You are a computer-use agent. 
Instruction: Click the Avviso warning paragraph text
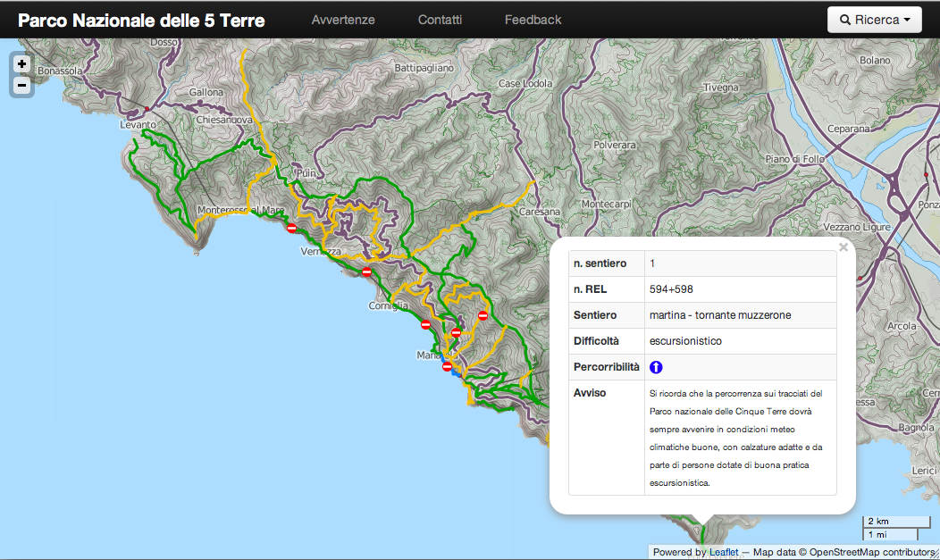pos(736,438)
